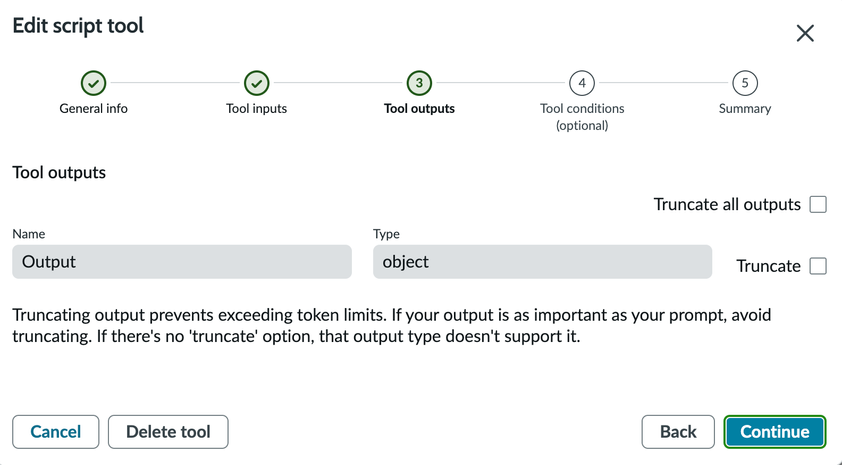
Task: Close the Edit script tool dialog
Action: 805,33
